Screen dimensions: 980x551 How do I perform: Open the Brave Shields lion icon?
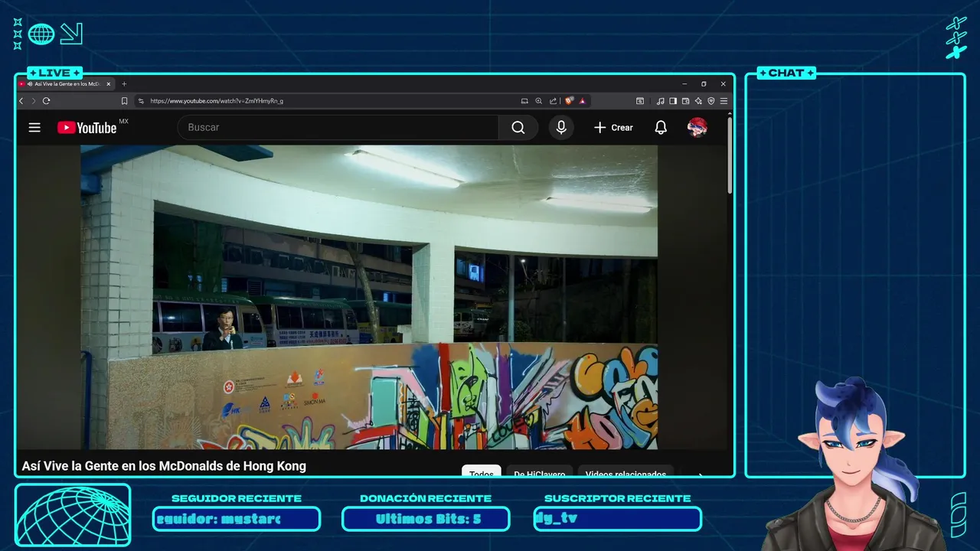569,101
